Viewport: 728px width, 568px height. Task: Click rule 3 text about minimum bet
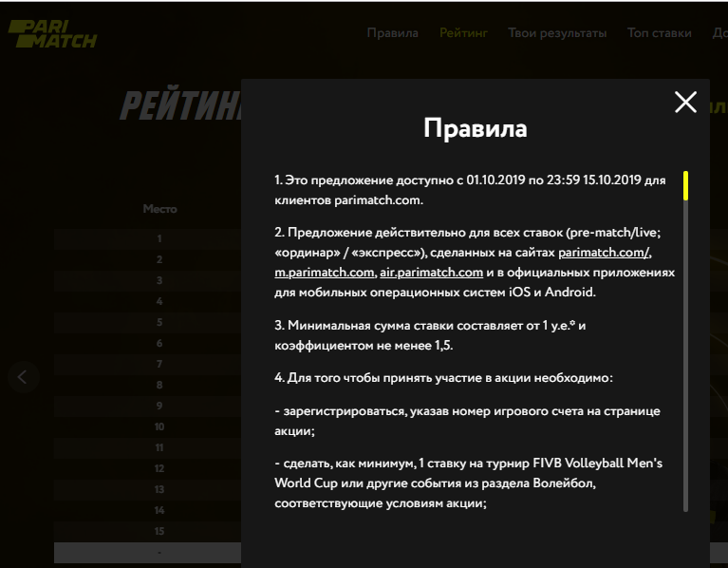pyautogui.click(x=430, y=335)
